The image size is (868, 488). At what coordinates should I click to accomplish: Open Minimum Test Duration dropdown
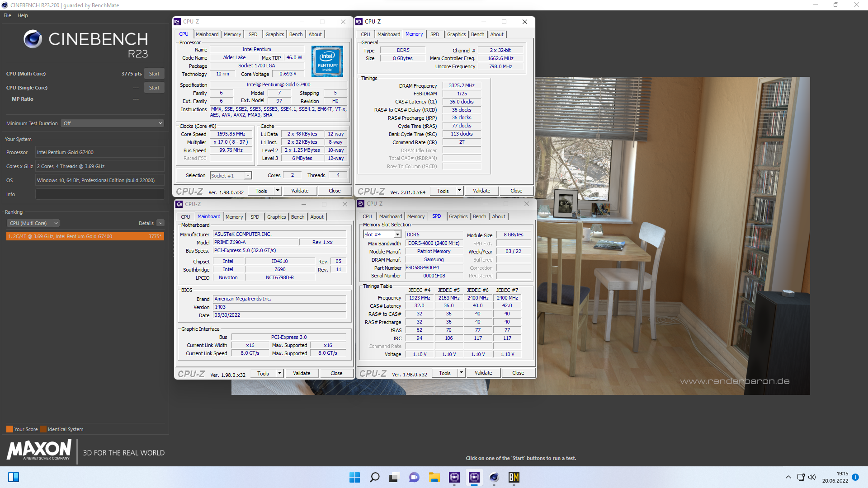(112, 123)
